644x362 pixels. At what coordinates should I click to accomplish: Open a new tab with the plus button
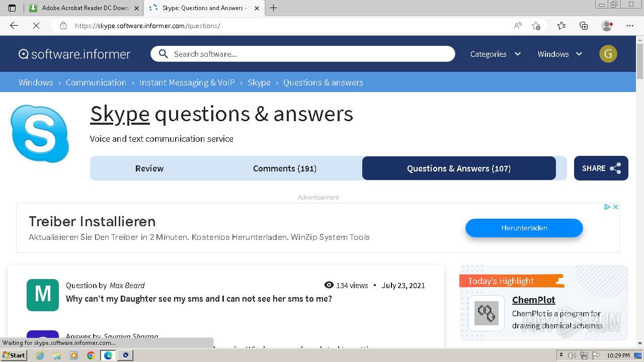coord(273,8)
